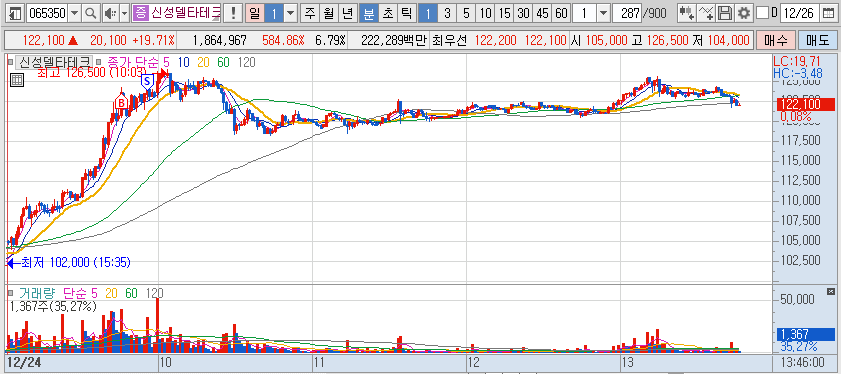Click the 최저 102,000 (15:35) label

point(75,262)
